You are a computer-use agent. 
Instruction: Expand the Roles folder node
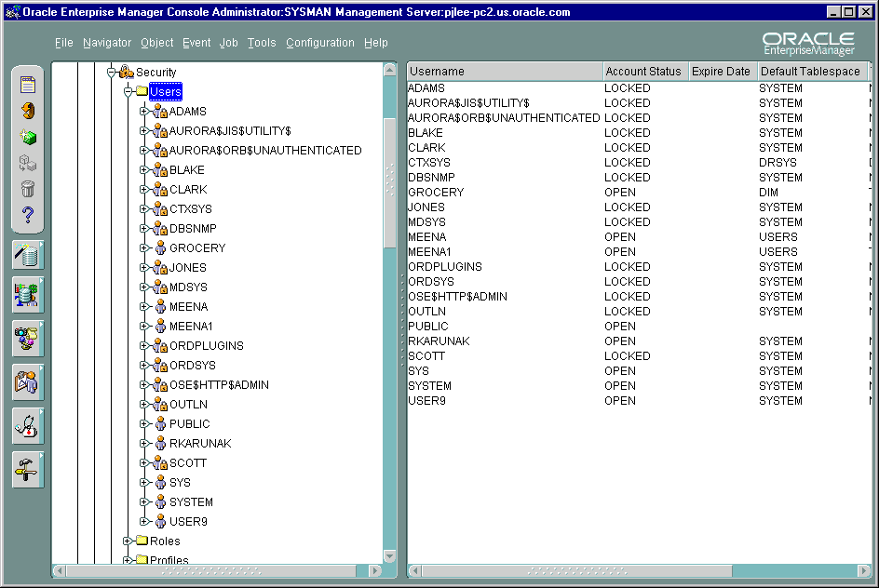(128, 541)
